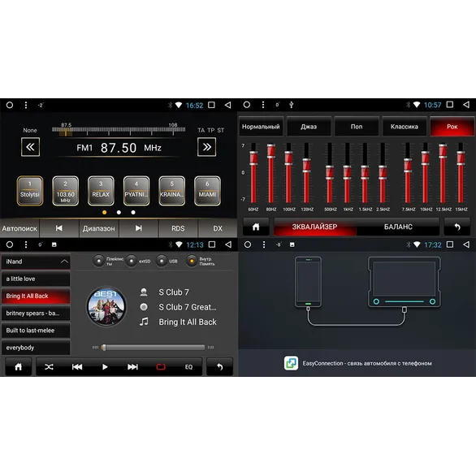This screenshot has width=476, height=476.
Task: Go home from the equalizer screen
Action: pos(256,227)
